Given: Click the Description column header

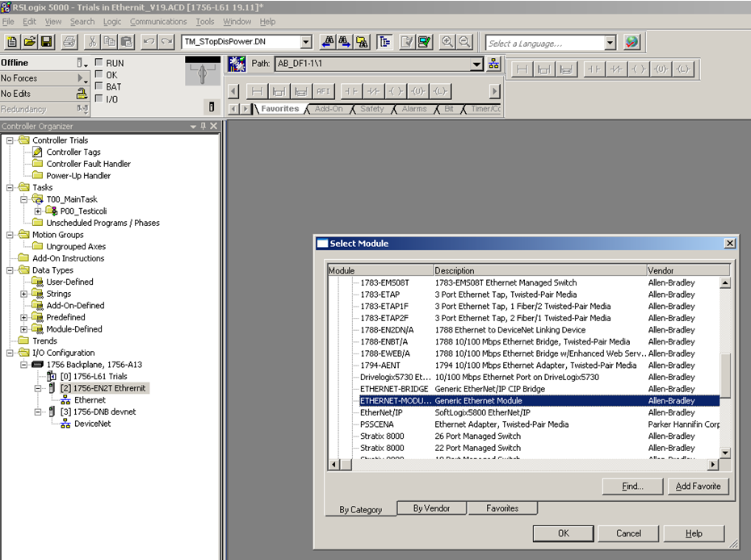Looking at the screenshot, I should pos(540,270).
